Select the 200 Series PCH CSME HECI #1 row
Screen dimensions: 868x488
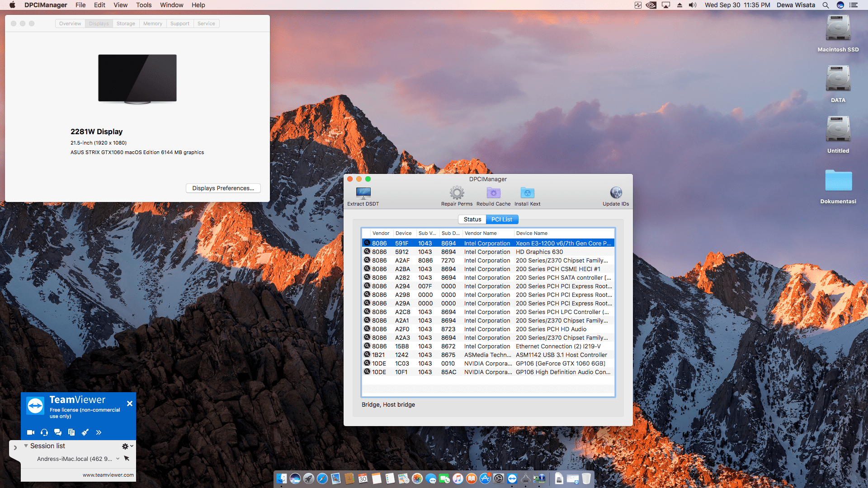(488, 269)
